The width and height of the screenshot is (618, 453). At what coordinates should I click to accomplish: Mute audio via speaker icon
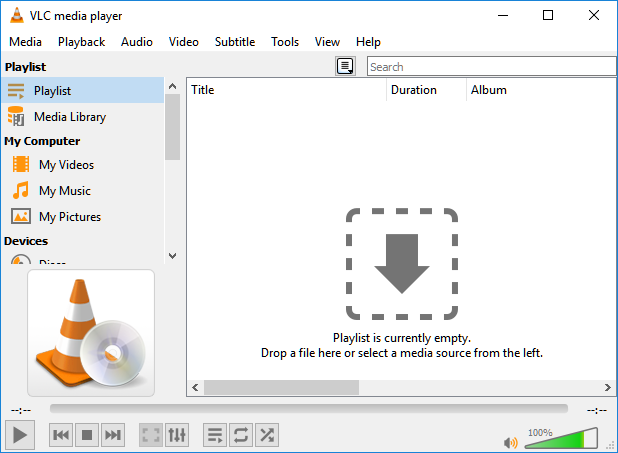(510, 443)
